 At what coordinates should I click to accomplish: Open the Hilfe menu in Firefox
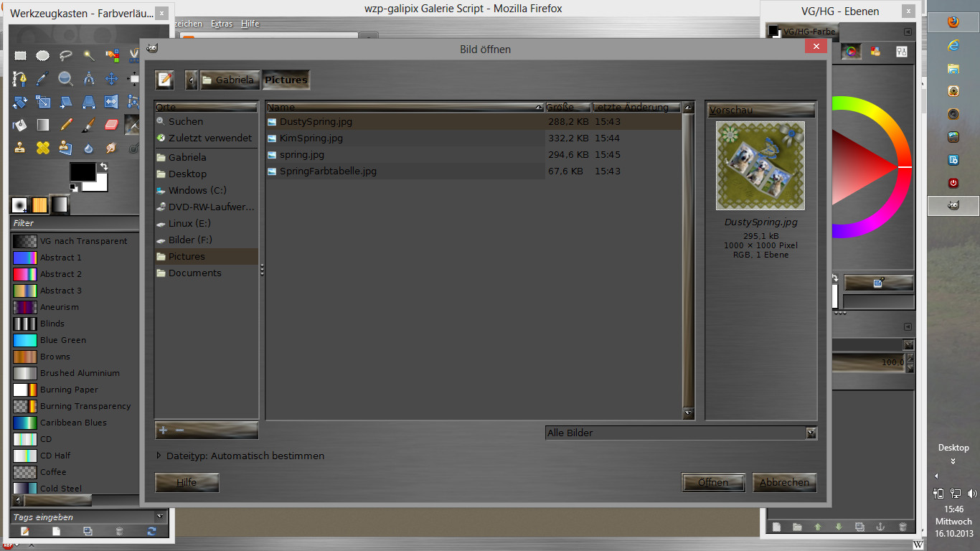[250, 24]
